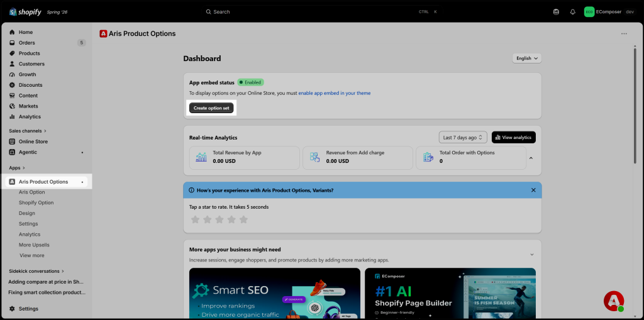Open Markets in sidebar
The width and height of the screenshot is (644, 320).
point(28,106)
